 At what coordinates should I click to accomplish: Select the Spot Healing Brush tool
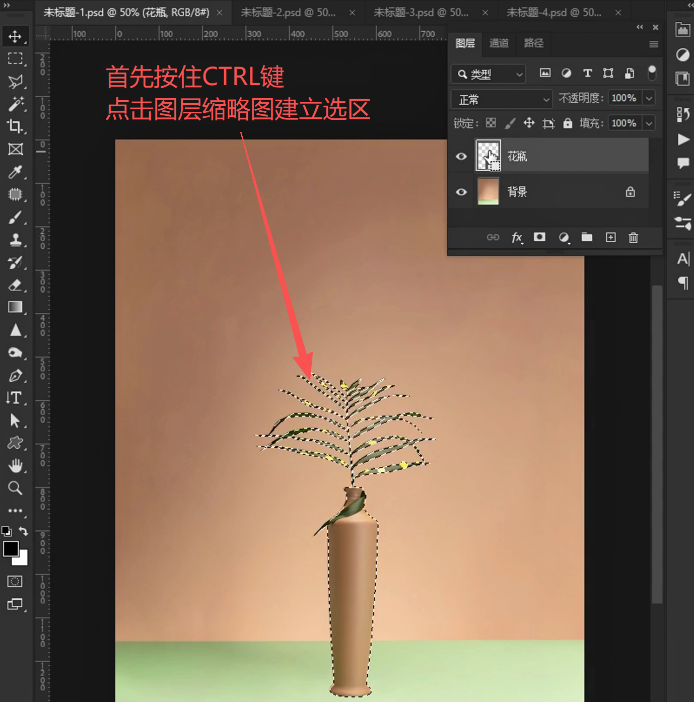[x=15, y=194]
